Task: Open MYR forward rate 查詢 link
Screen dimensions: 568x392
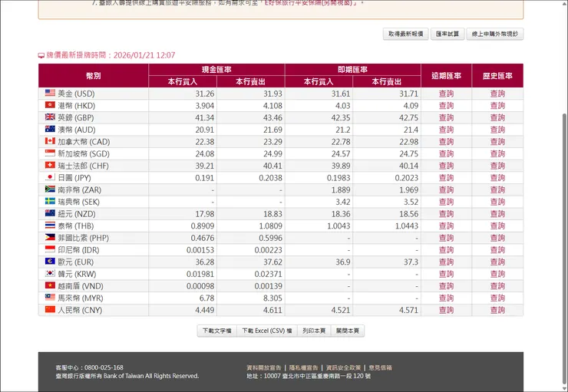Action: 446,298
